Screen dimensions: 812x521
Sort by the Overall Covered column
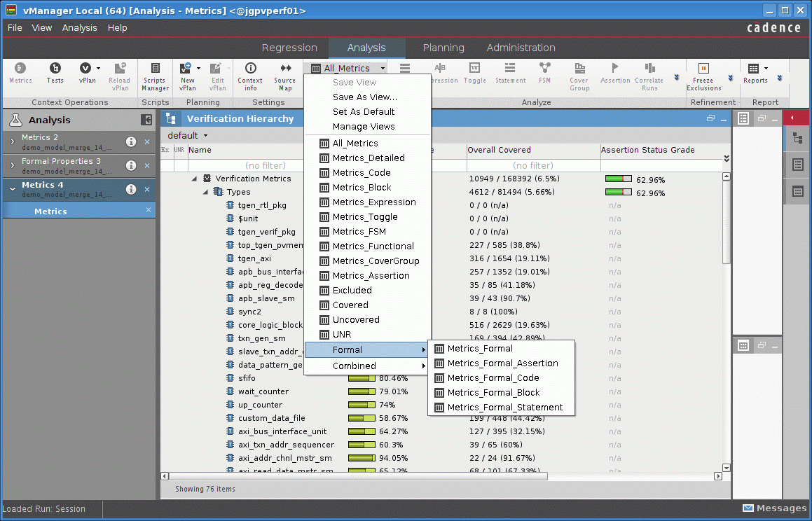click(499, 150)
